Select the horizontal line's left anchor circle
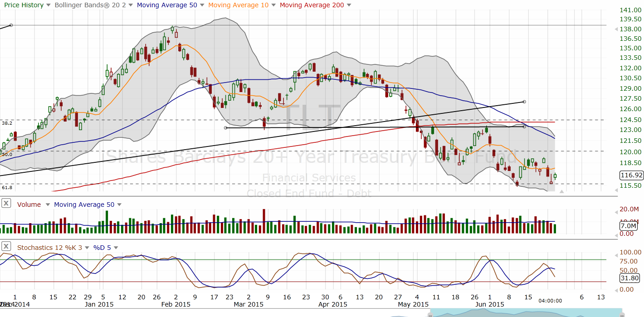Image resolution: width=644 pixels, height=317 pixels. 225,128
